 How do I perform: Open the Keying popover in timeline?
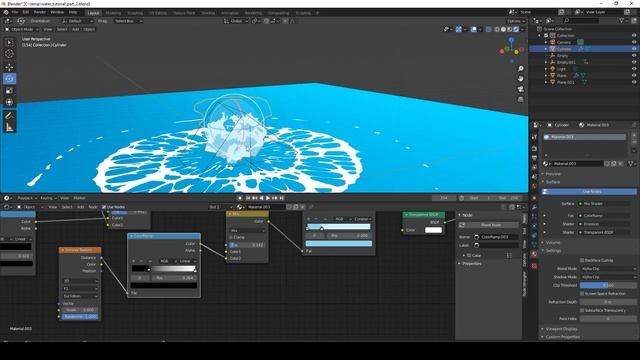48,198
